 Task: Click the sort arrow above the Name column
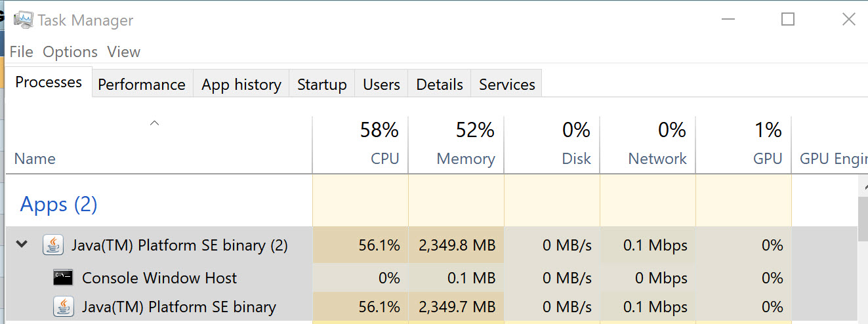coord(154,123)
